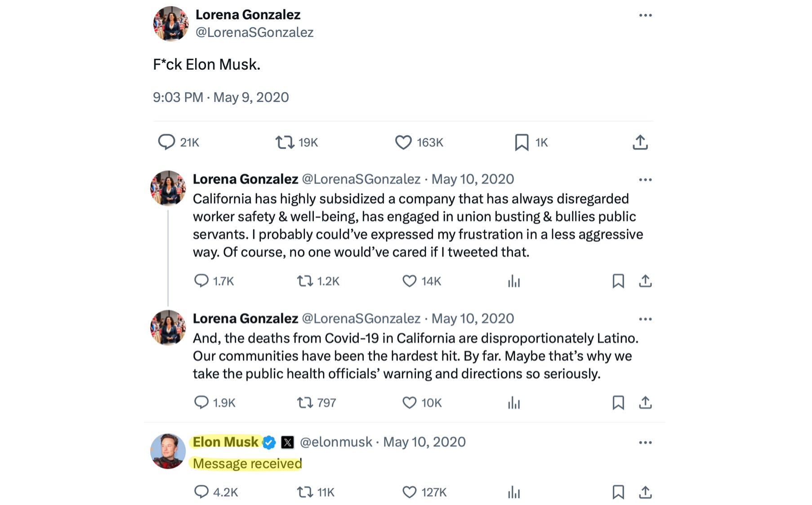
Task: Like the "California has highly subsidized" reply
Action: (409, 281)
